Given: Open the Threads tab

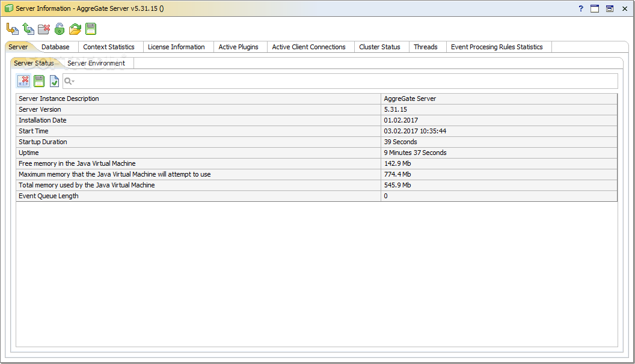Looking at the screenshot, I should coord(425,47).
